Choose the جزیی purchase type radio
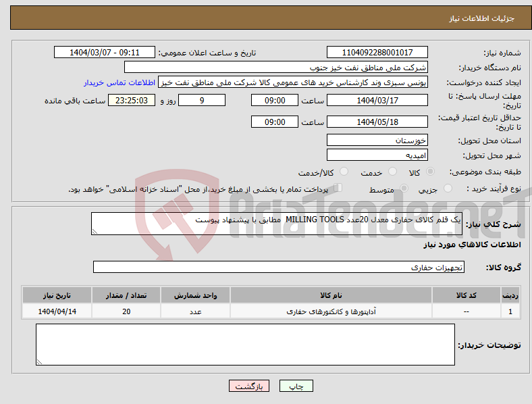The image size is (532, 404). 448,188
